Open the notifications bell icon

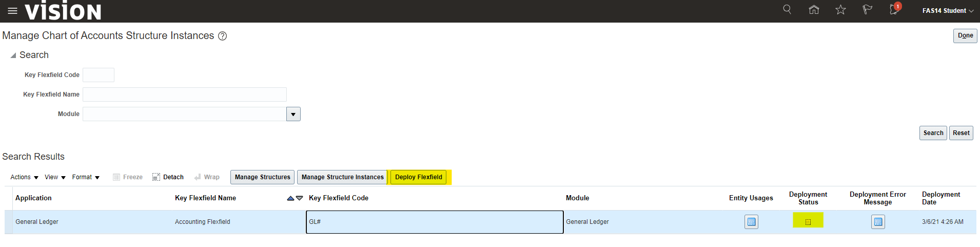click(x=894, y=10)
